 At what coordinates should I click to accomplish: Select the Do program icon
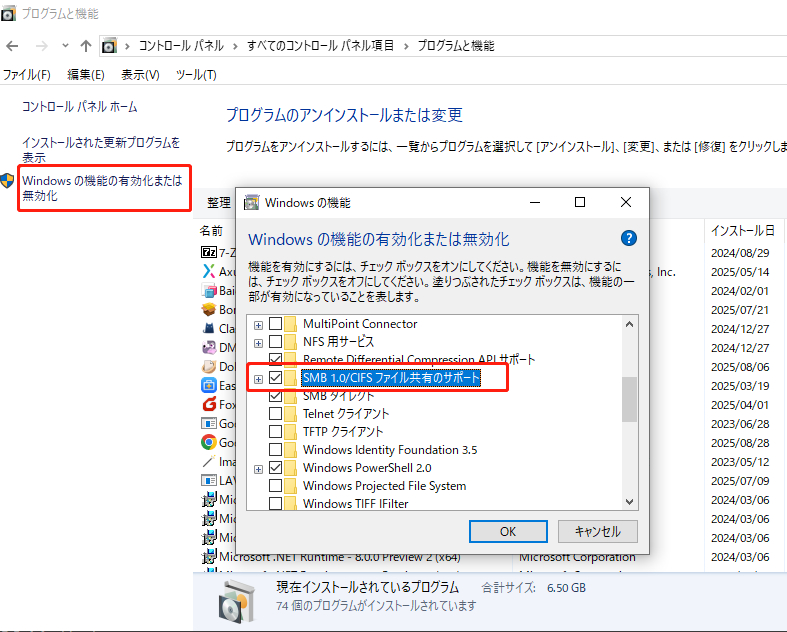(x=209, y=366)
